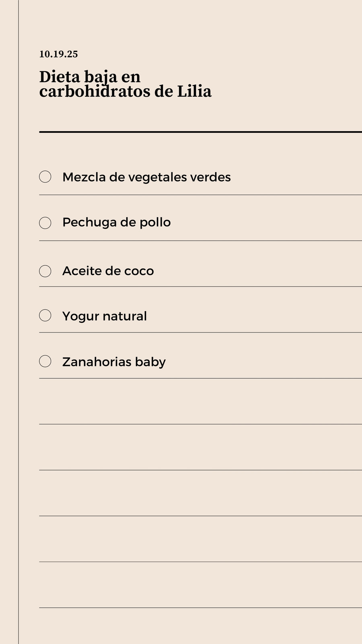Check off the Zanahorias baby circle
362x644 pixels.
coord(45,361)
